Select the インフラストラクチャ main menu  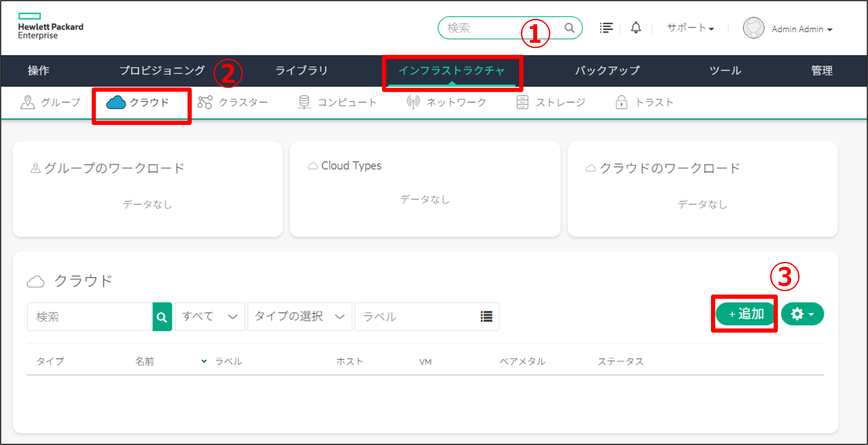coord(452,70)
